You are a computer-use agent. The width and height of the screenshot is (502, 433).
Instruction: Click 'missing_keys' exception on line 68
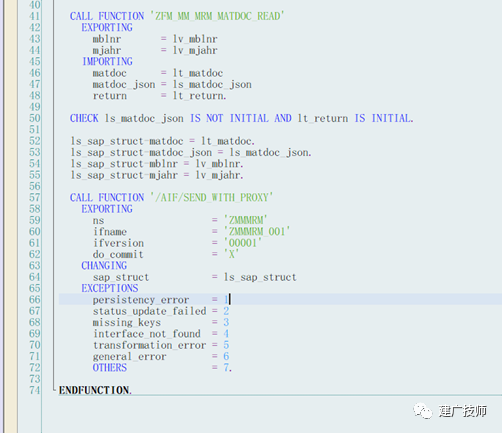127,322
